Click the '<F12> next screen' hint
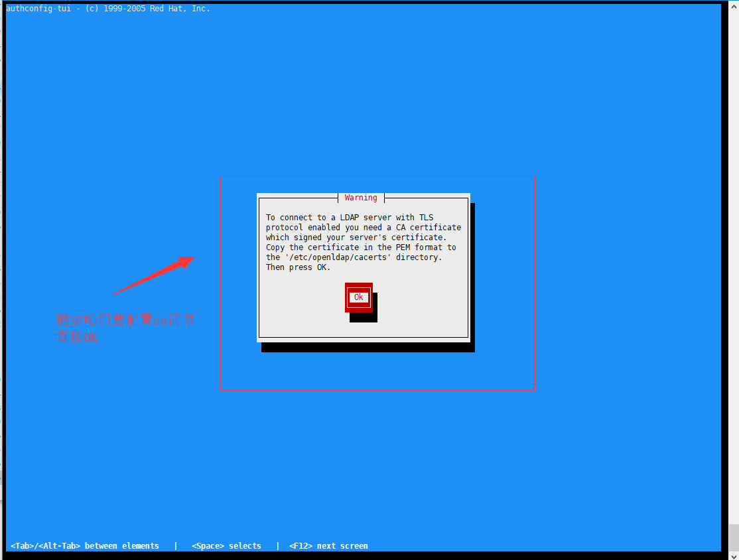The height and width of the screenshot is (560, 739). tap(328, 546)
